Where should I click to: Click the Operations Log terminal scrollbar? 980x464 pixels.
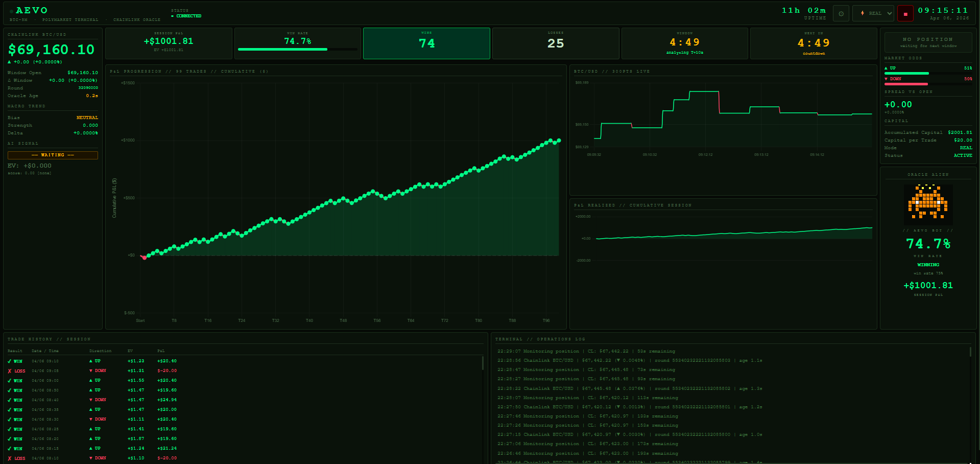pos(970,352)
